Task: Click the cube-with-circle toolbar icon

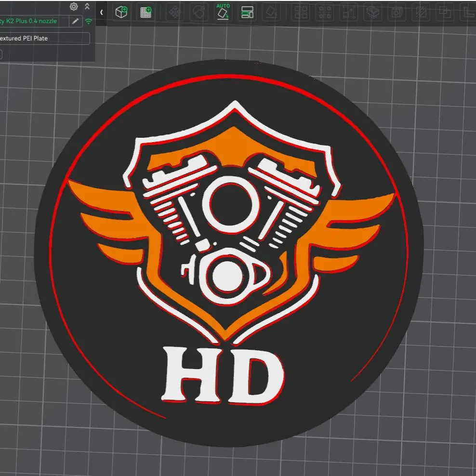Action: (x=397, y=13)
